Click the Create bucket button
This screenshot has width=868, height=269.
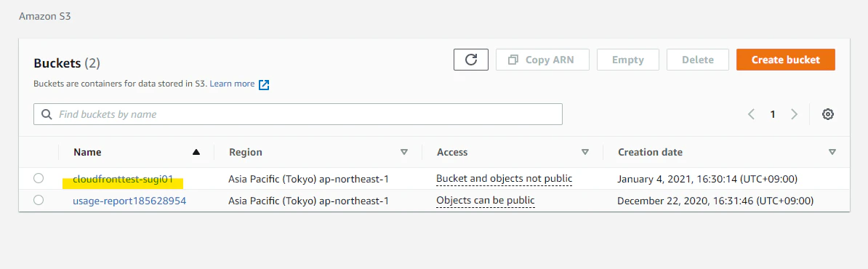[786, 60]
